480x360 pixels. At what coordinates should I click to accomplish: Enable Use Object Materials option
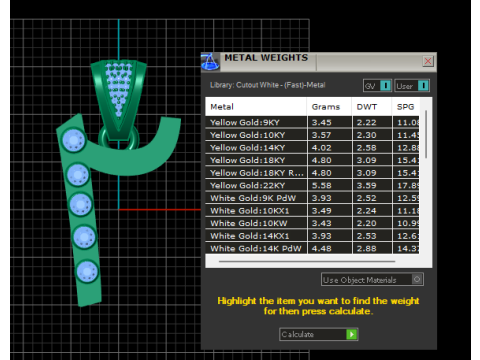(372, 279)
